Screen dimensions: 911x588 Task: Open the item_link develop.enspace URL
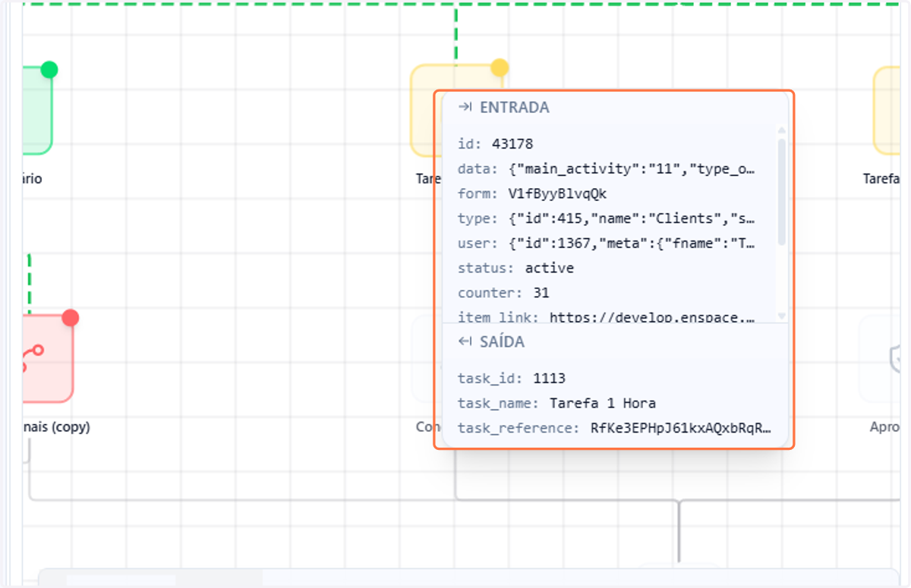653,317
